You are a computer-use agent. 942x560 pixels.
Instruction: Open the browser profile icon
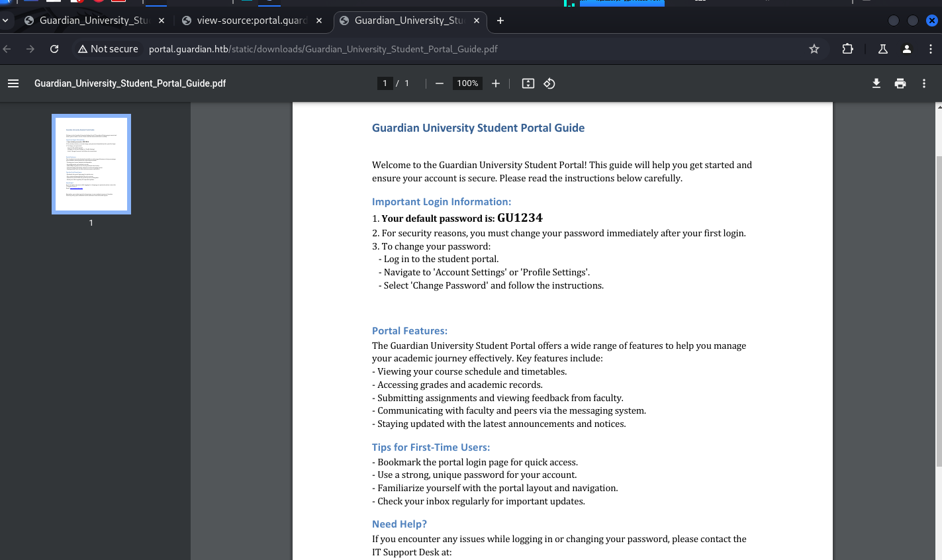pos(907,49)
